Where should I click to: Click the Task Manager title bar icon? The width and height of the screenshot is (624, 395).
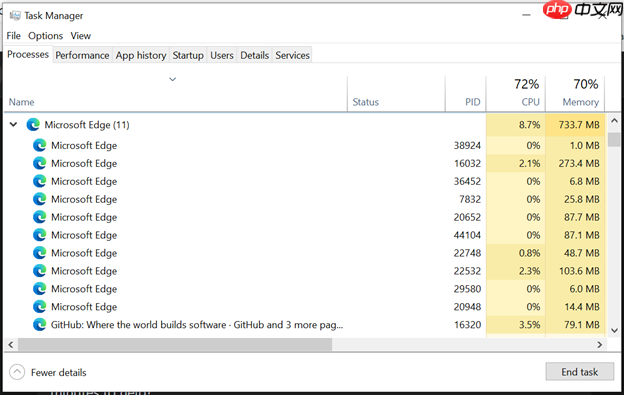[15, 16]
